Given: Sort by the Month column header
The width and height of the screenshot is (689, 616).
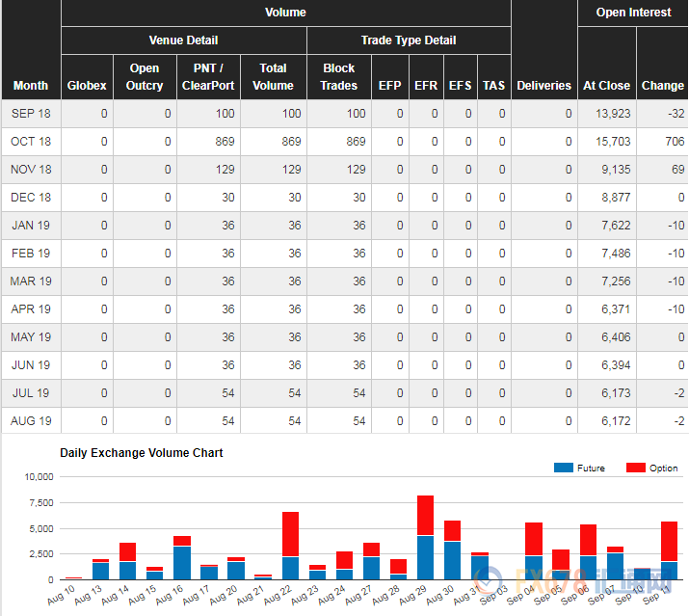Looking at the screenshot, I should pyautogui.click(x=31, y=85).
